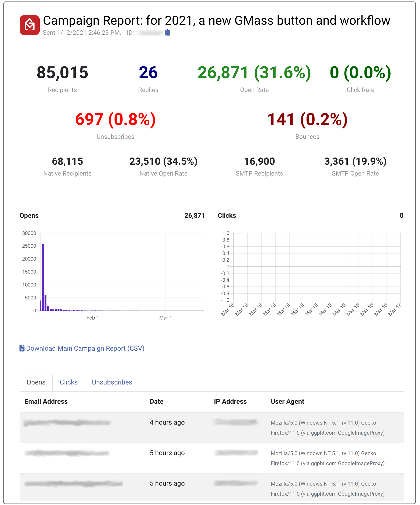The width and height of the screenshot is (420, 505).
Task: Click the User Agent column header
Action: 287,401
